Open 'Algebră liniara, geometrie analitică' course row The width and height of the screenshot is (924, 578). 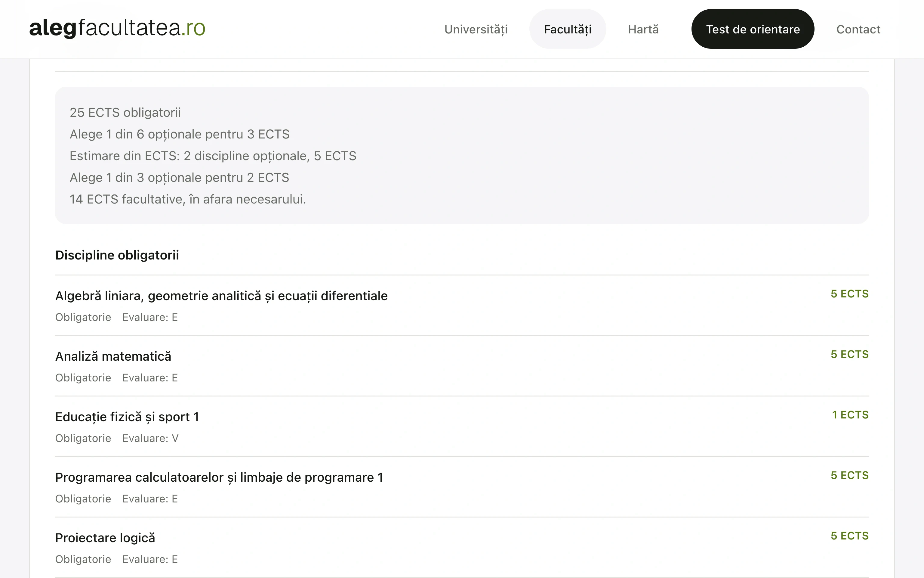[462, 306]
